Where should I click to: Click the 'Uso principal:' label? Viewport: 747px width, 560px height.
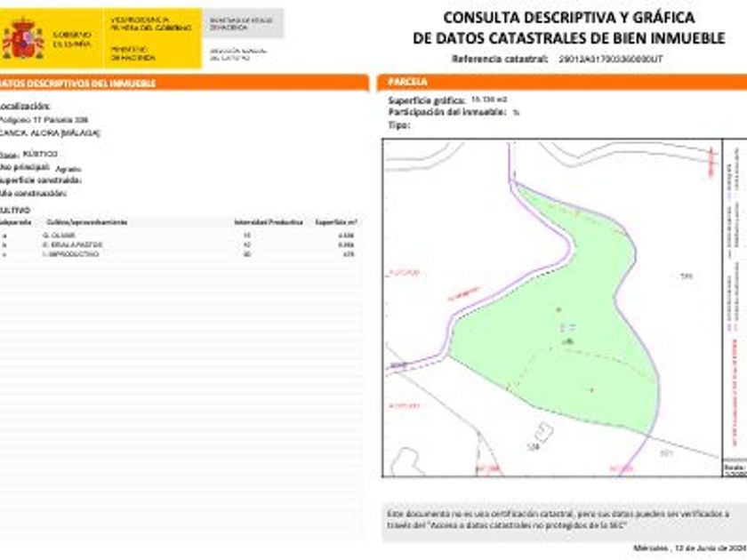point(25,168)
